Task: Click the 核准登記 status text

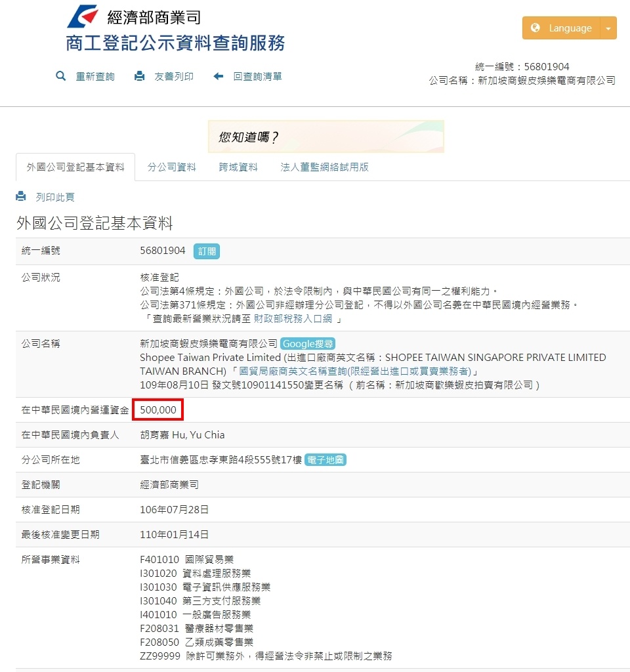Action: coord(159,278)
